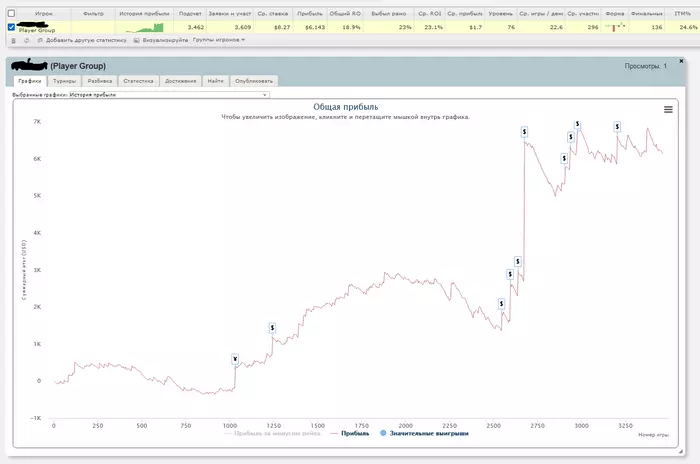Screen dimensions: 700x464
Task: Toggle the select-all checkbox in table header
Action: [12, 13]
